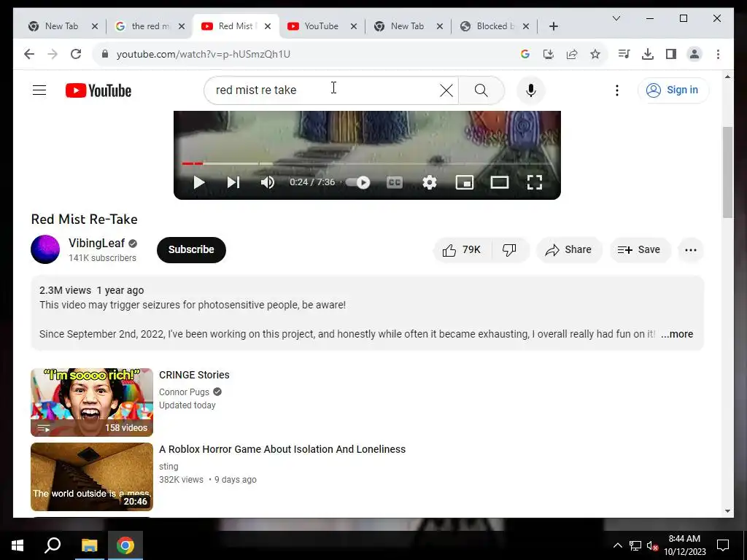Open VibingLeaf channel name link
The height and width of the screenshot is (560, 747).
[x=97, y=243]
